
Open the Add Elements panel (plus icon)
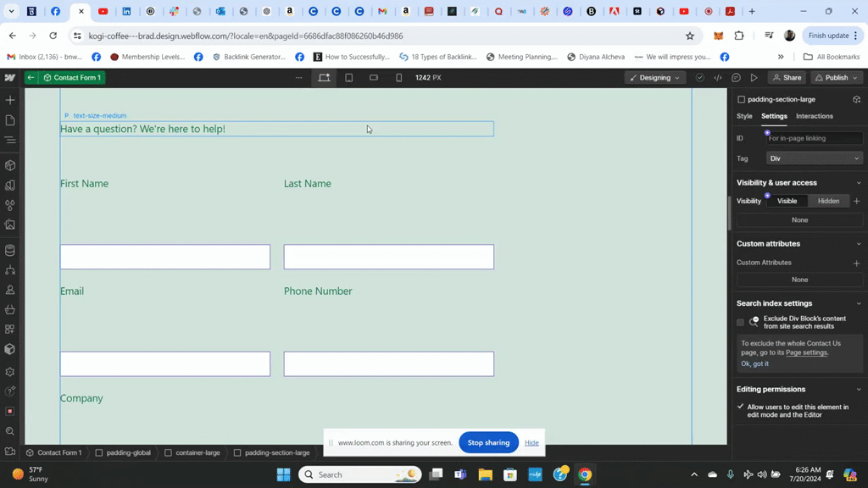coord(10,100)
